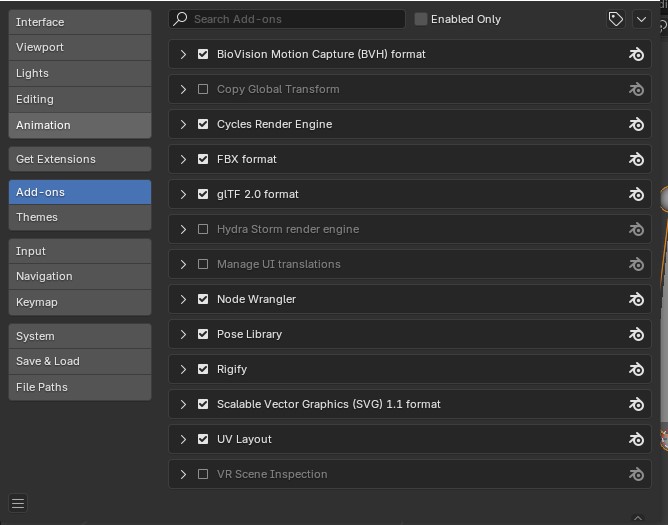The width and height of the screenshot is (668, 525).
Task: Expand the VR Scene Inspection entry
Action: [183, 473]
